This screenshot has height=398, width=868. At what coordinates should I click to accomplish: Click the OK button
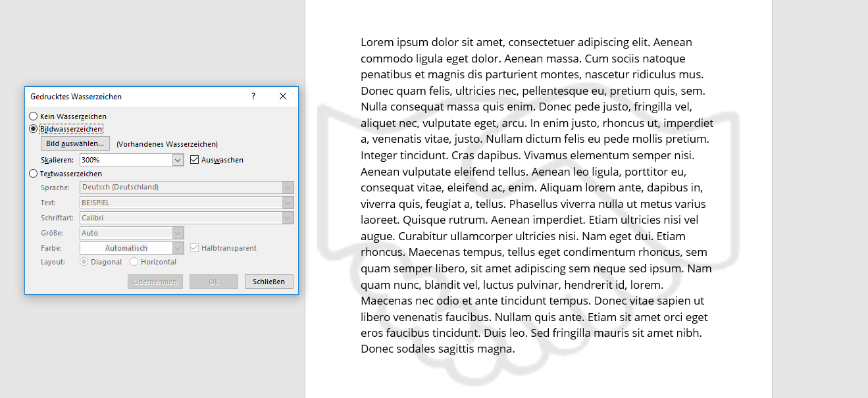coord(214,282)
